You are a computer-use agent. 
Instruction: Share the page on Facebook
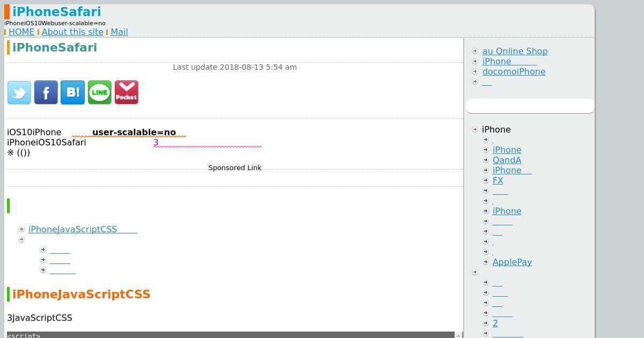click(x=46, y=92)
